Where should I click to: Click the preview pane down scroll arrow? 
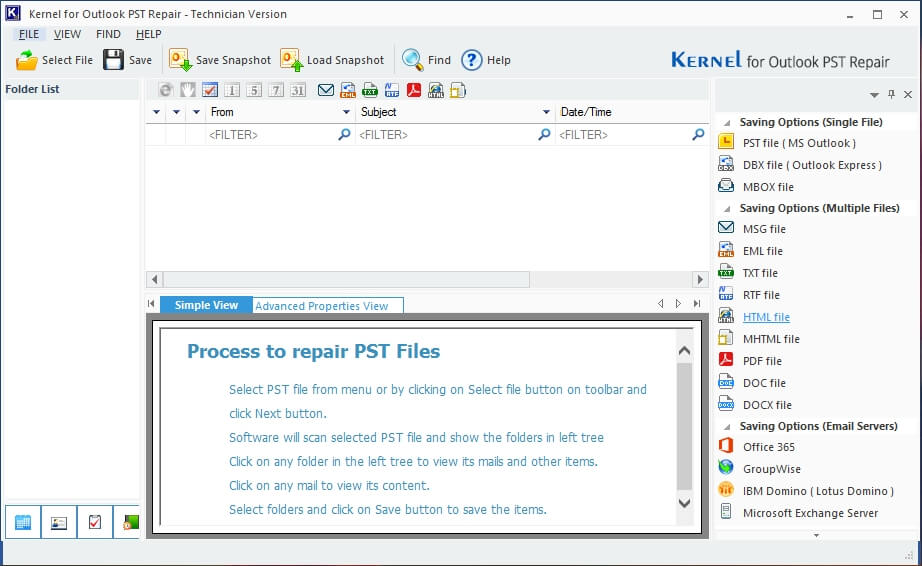click(684, 503)
